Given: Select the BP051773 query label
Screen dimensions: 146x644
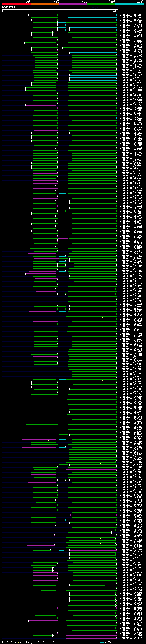Looking at the screenshot, I should [8, 8].
